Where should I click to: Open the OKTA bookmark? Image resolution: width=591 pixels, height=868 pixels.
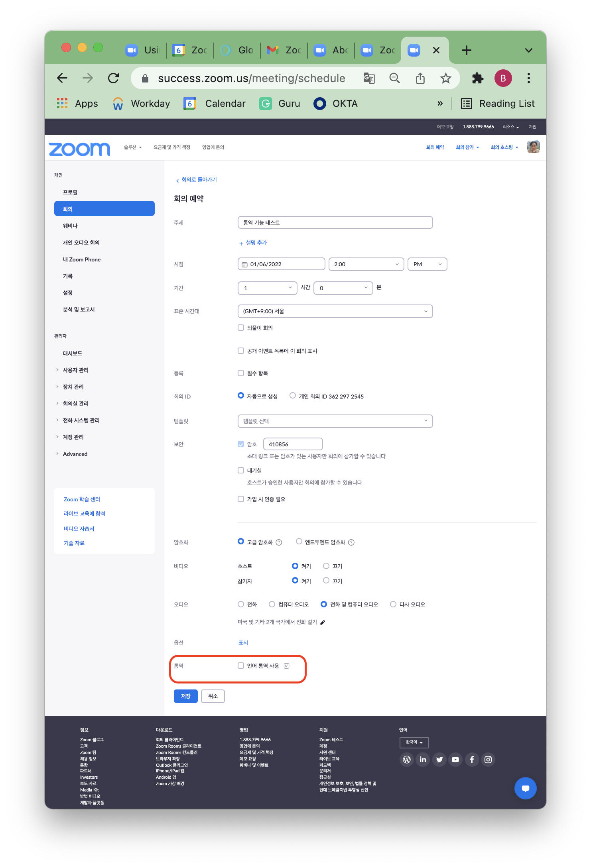click(336, 104)
